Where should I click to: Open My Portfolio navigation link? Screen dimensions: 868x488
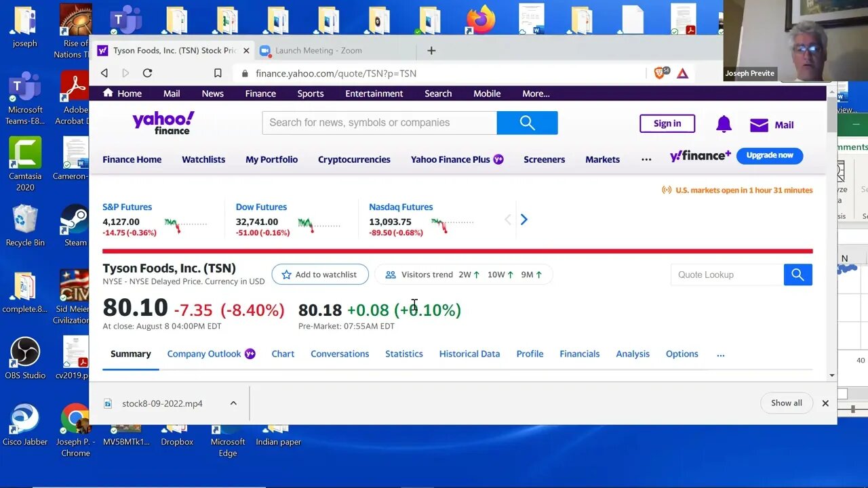click(x=271, y=159)
